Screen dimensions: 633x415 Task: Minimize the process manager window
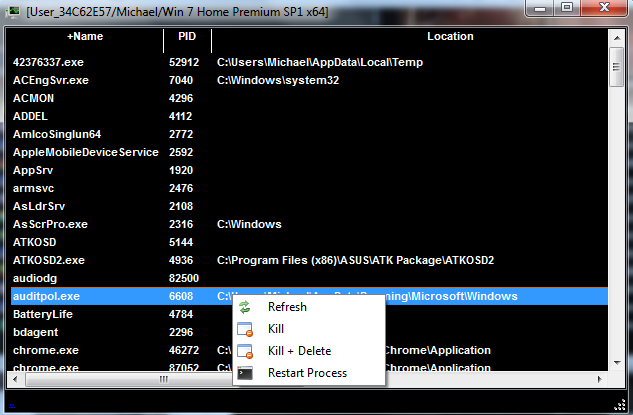[x=540, y=8]
